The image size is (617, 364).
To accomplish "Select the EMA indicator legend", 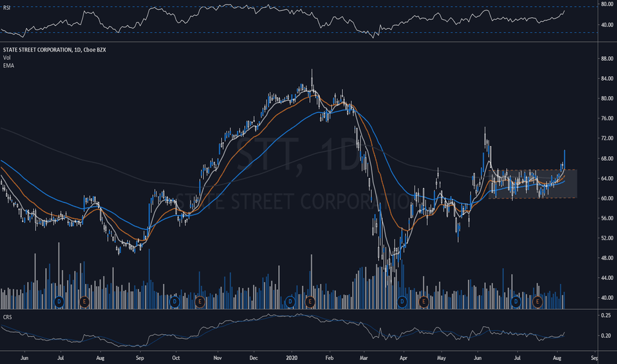I will [x=8, y=66].
